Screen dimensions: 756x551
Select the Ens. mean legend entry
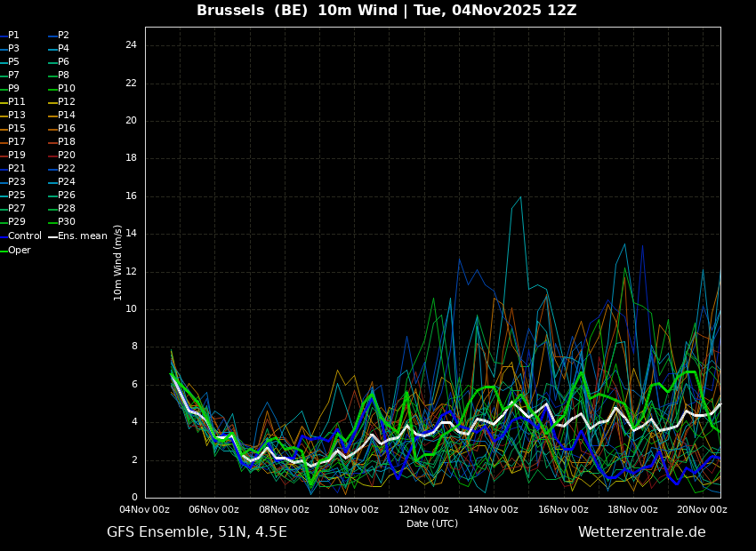pyautogui.click(x=82, y=236)
